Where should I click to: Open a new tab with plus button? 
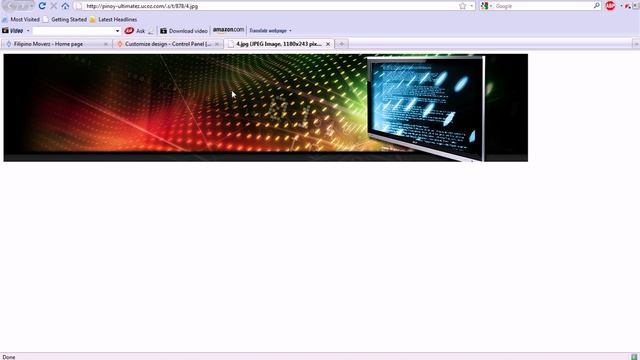(x=342, y=44)
